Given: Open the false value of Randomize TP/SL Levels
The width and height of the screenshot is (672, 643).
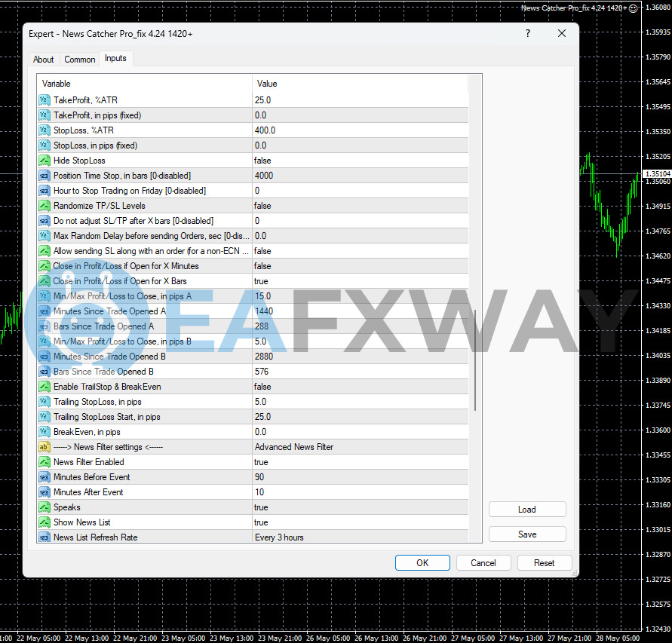Looking at the screenshot, I should tap(360, 206).
